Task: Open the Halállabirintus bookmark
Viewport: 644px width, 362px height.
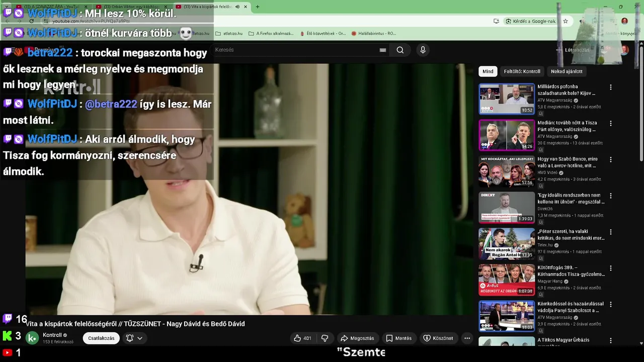Action: 374,34
